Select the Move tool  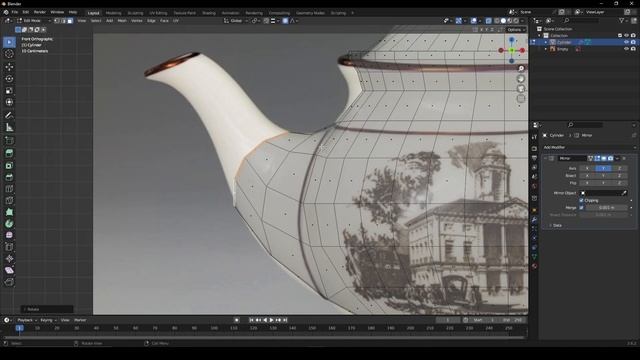click(9, 67)
